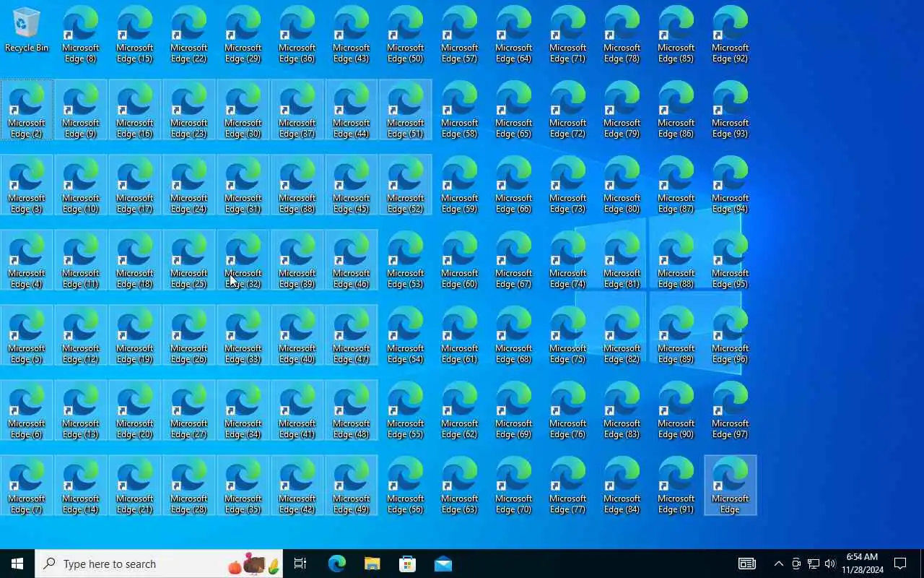The image size is (924, 578).
Task: Select the Microsoft Edge (8) shortcut
Action: tap(81, 35)
